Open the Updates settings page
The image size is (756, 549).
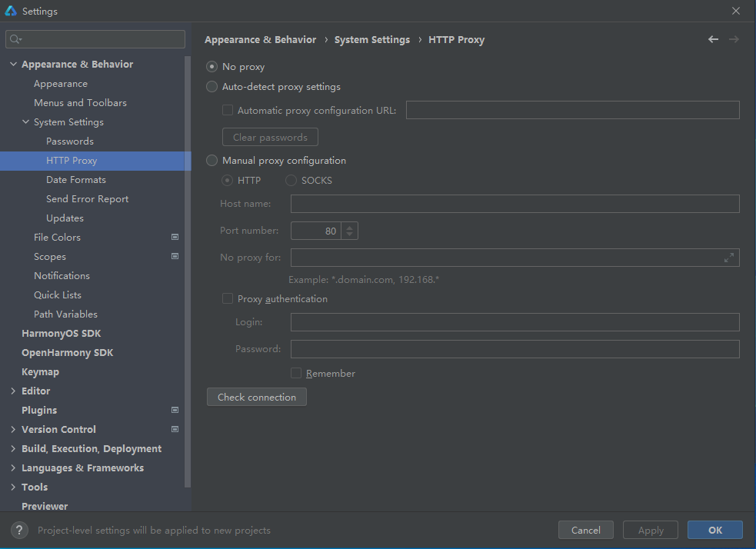tap(65, 218)
